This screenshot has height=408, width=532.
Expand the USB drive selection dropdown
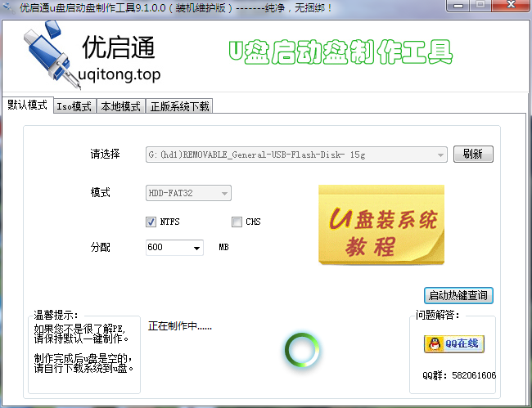point(441,154)
